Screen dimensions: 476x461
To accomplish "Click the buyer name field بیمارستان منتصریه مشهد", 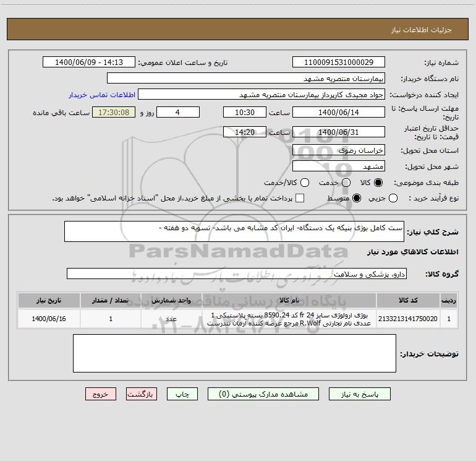I will click(x=246, y=78).
